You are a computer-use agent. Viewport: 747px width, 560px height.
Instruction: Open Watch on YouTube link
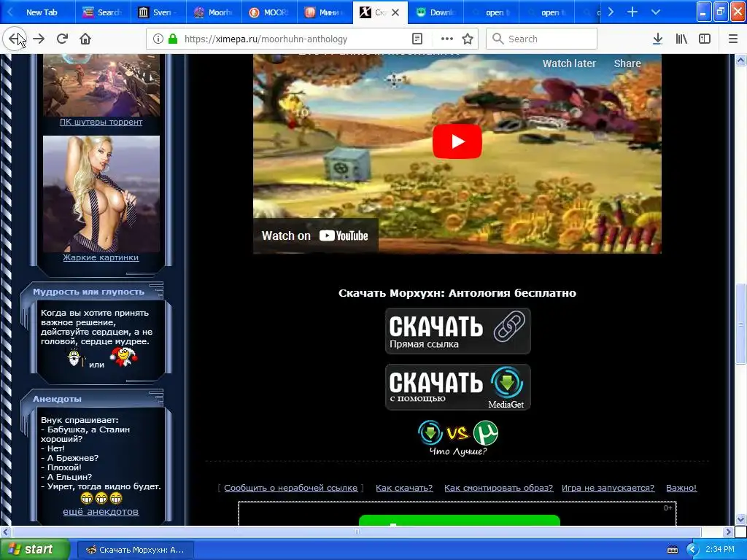pos(315,236)
